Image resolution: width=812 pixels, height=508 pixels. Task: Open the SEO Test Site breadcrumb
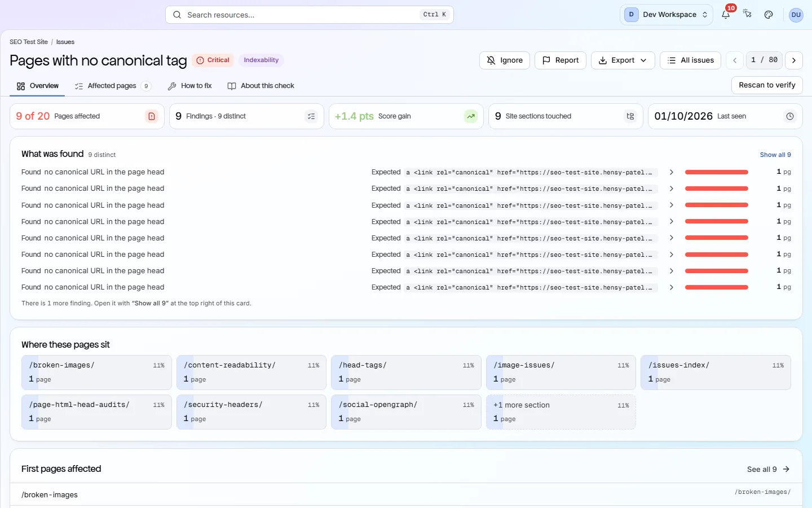(29, 42)
